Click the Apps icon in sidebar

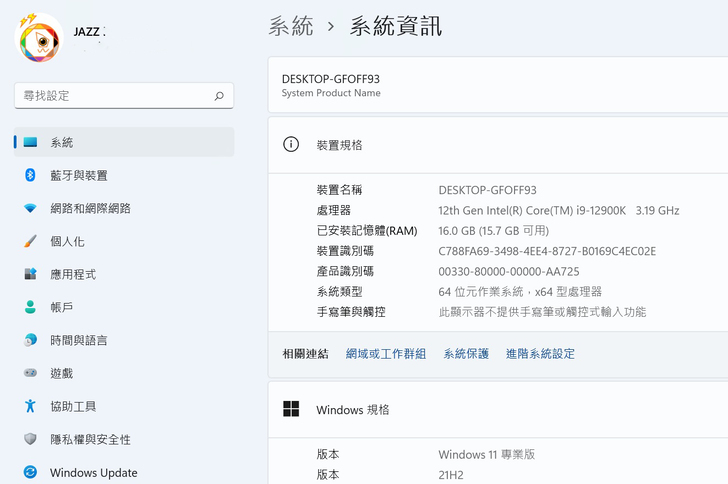[x=30, y=275]
